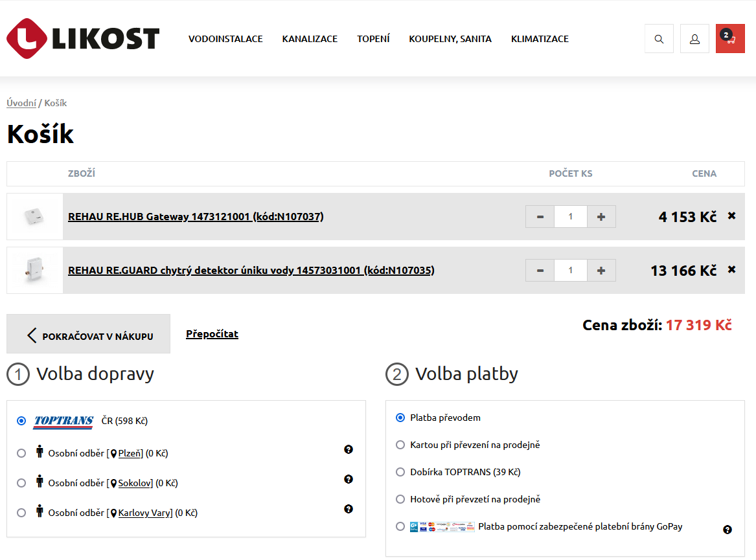Open KLIMATIZACE menu
756x560 pixels.
click(x=540, y=39)
